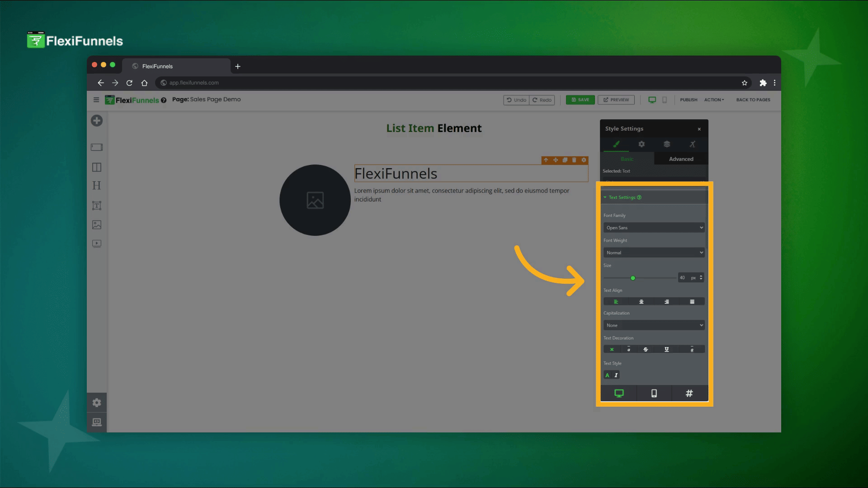Select the columns layout icon in the sidebar
This screenshot has height=488, width=868.
click(x=97, y=167)
